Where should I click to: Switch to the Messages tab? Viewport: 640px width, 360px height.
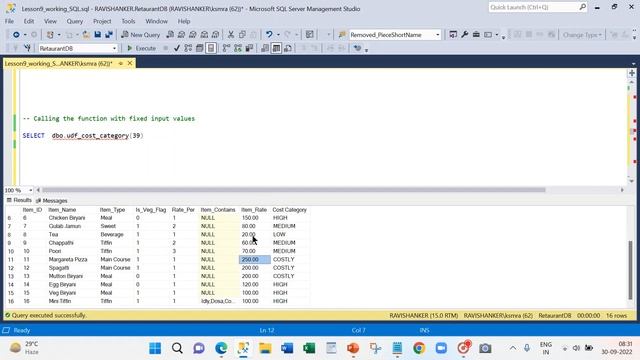click(51, 200)
